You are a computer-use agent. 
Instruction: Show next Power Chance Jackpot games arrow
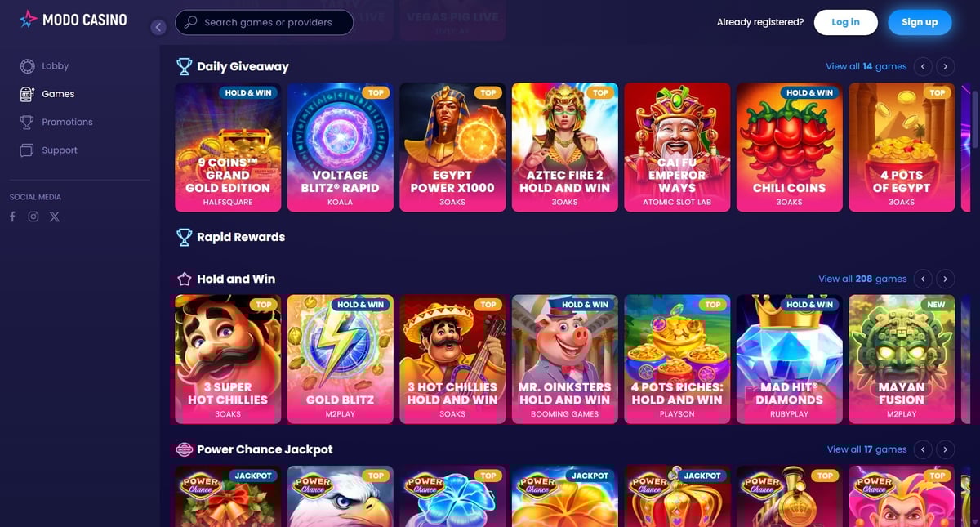(945, 449)
